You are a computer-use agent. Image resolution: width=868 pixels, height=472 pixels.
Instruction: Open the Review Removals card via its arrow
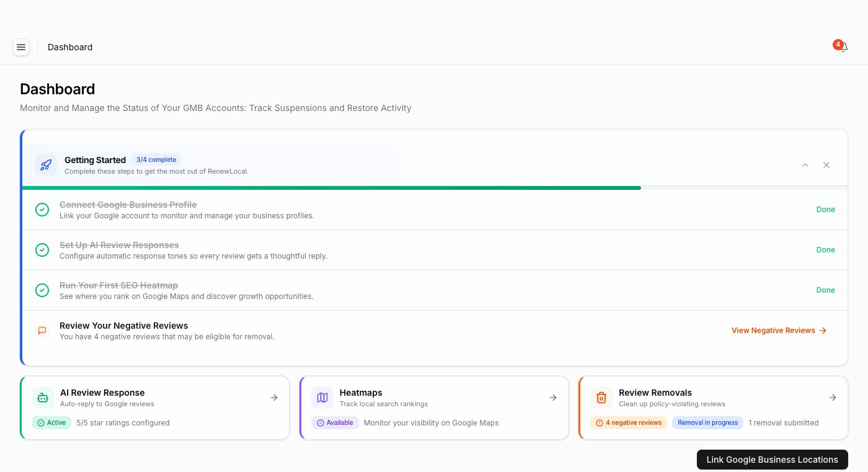[x=833, y=398]
